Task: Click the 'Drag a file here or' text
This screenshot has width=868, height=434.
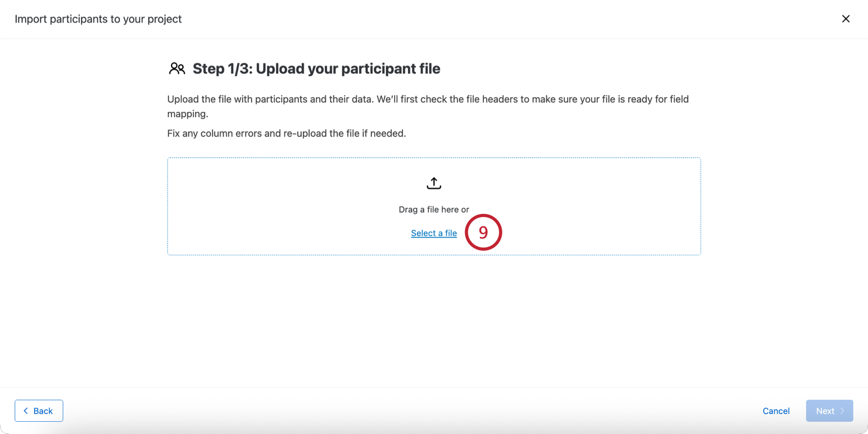Action: click(433, 209)
